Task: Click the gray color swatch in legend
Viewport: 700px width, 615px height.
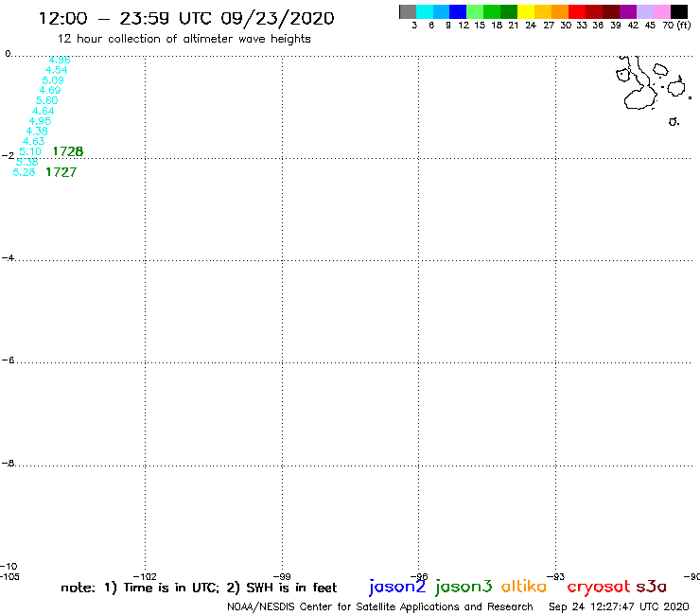Action: click(x=408, y=11)
